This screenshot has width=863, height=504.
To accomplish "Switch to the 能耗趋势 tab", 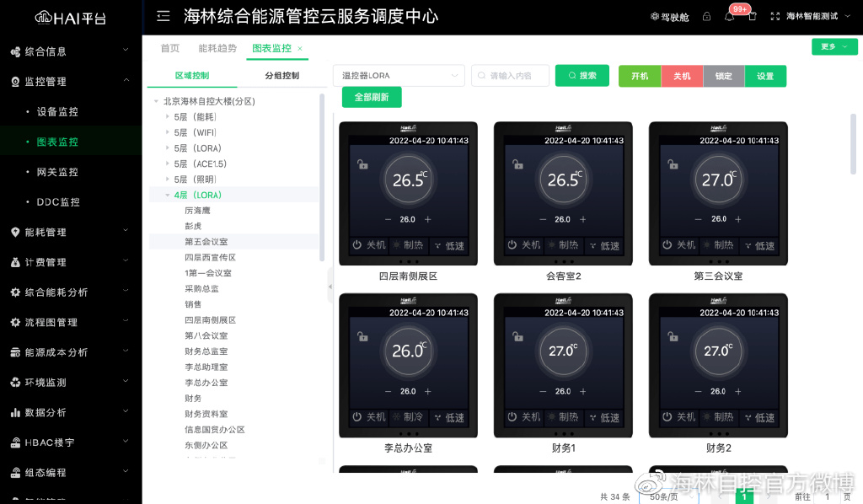I will coord(217,48).
